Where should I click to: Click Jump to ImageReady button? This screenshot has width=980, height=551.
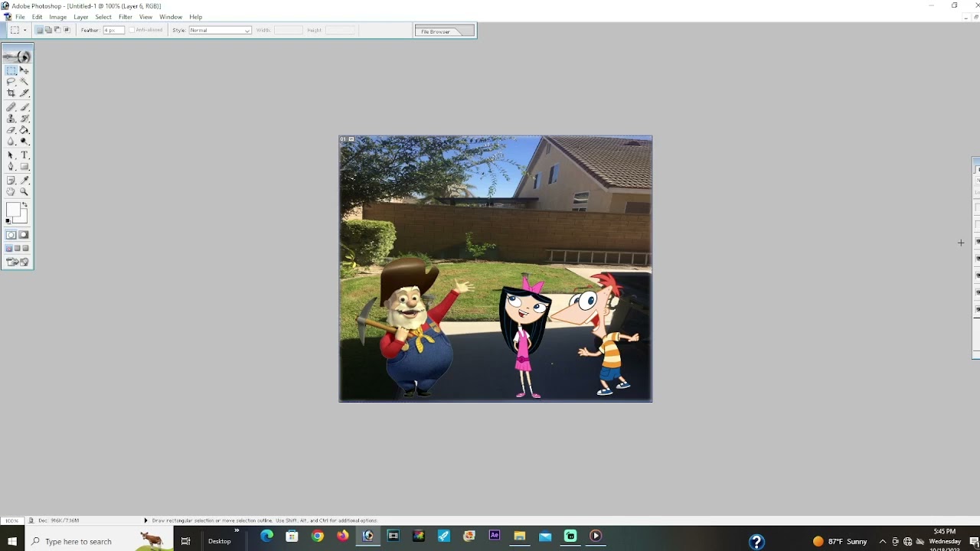click(x=17, y=262)
